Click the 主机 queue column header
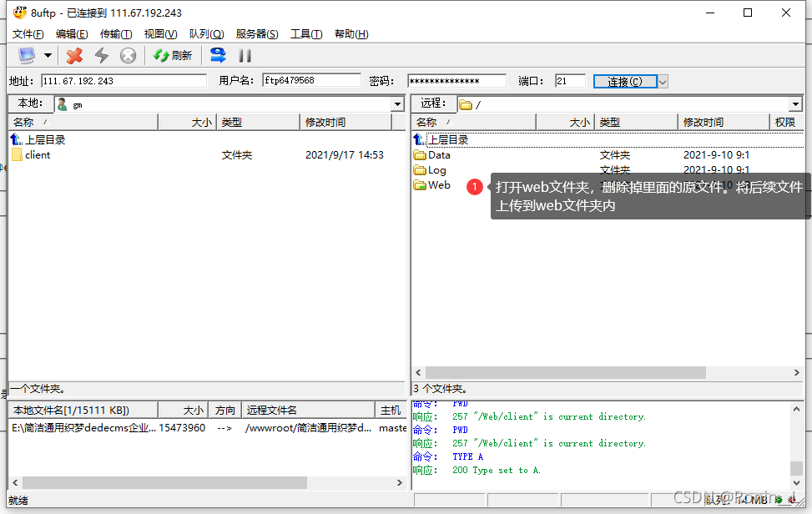The height and width of the screenshot is (514, 812). click(x=390, y=410)
